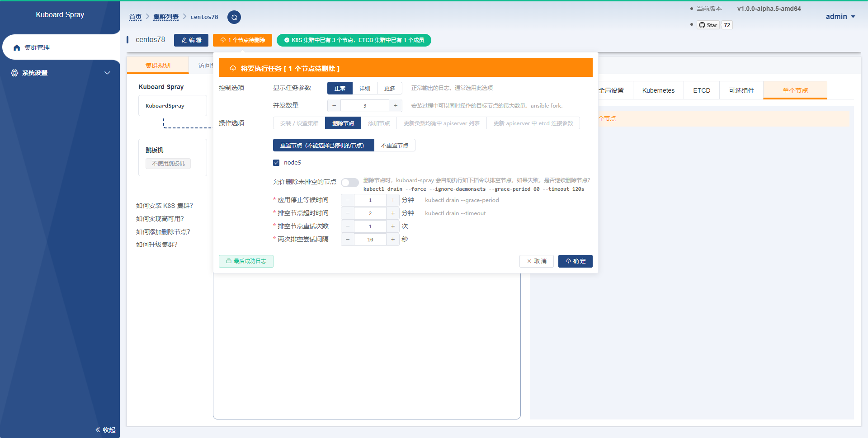This screenshot has height=438, width=868.
Task: Click 确定 to confirm the task
Action: click(x=576, y=261)
